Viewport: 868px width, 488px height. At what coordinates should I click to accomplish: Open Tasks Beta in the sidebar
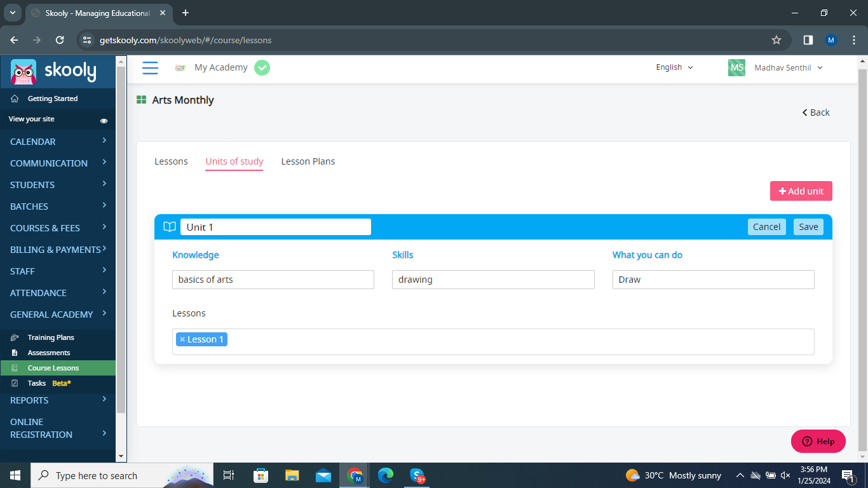(49, 383)
